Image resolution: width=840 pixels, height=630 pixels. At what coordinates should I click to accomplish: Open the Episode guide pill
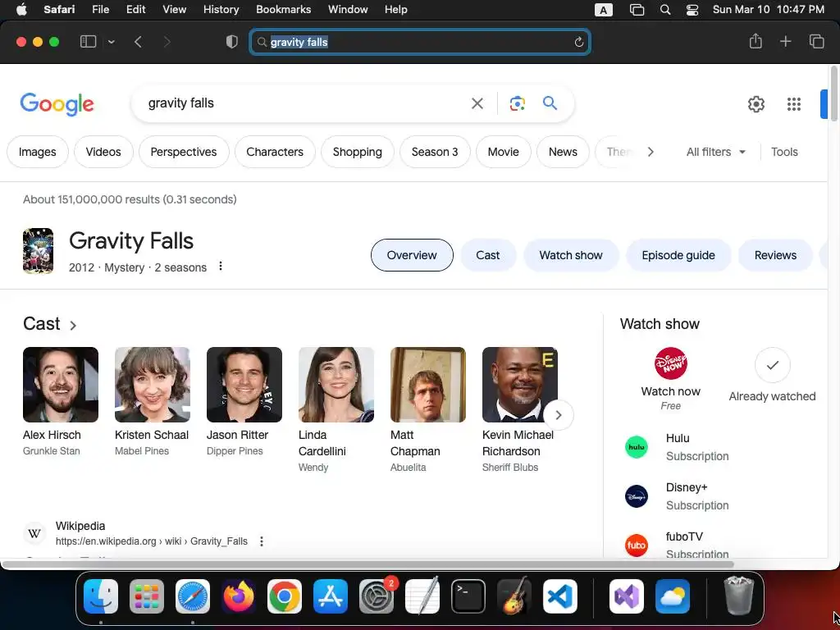coord(678,255)
